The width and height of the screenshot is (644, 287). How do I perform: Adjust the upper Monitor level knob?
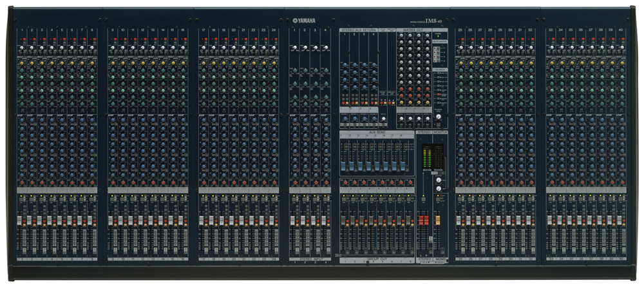439,181
